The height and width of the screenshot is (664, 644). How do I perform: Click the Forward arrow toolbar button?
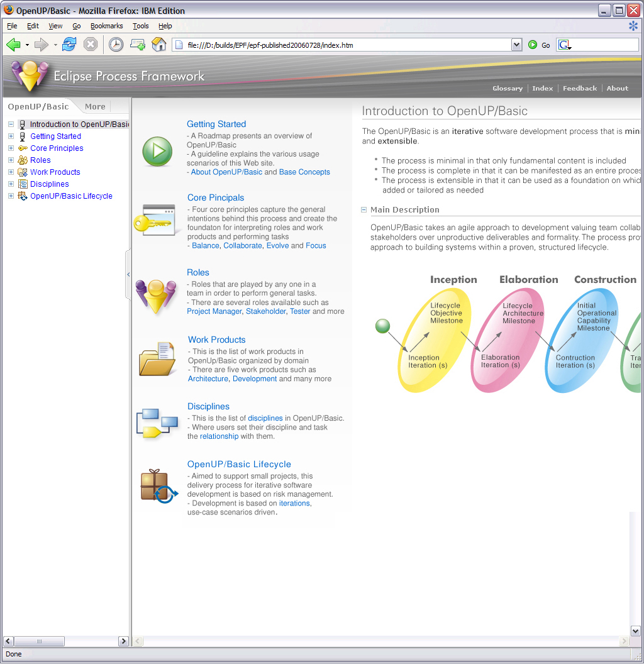pyautogui.click(x=41, y=45)
